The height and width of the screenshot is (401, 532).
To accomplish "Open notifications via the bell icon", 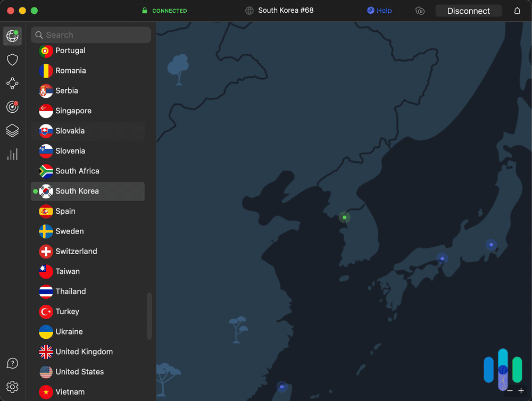I will (x=517, y=10).
